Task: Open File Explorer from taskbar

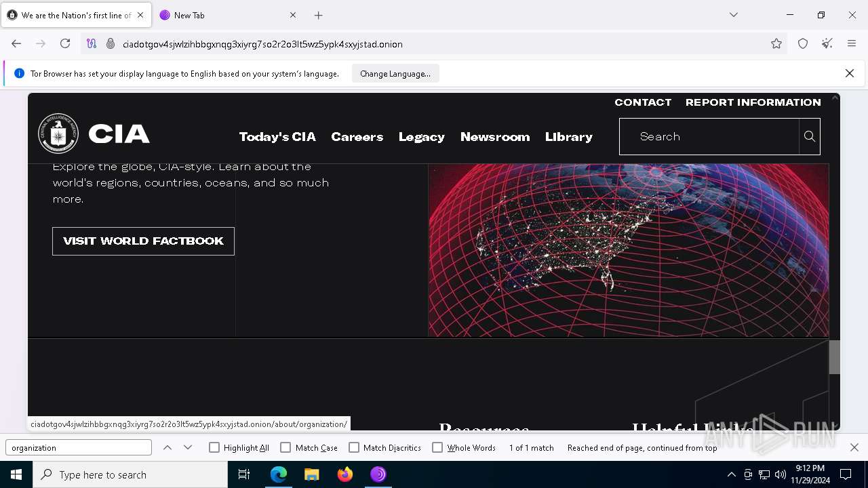Action: pos(311,474)
